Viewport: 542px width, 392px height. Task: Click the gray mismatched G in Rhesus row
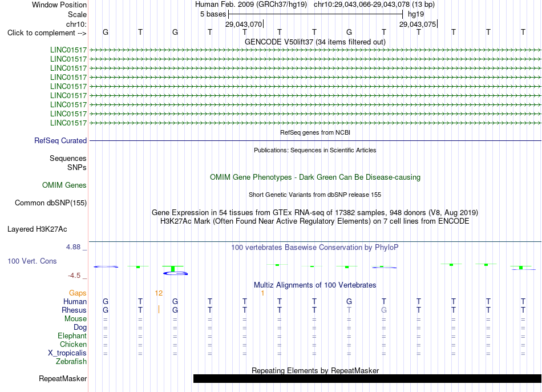pyautogui.click(x=384, y=310)
